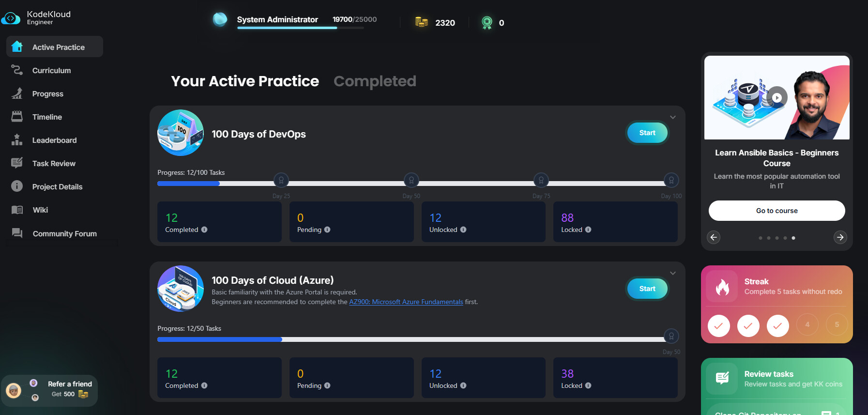This screenshot has width=868, height=415.
Task: Open the Wiki book icon
Action: click(17, 210)
